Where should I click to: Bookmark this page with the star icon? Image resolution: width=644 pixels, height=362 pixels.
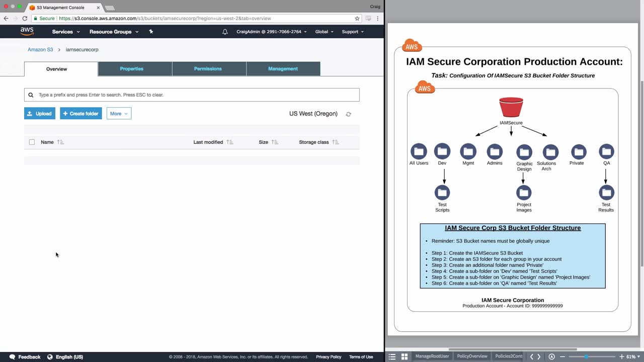357,19
